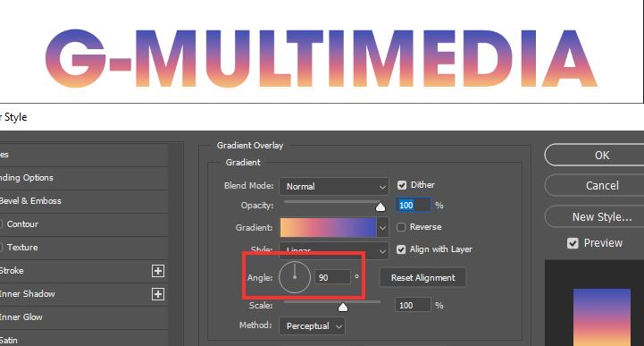
Task: Click the G-MULTIMEDIA text on canvas
Action: pyautogui.click(x=322, y=58)
